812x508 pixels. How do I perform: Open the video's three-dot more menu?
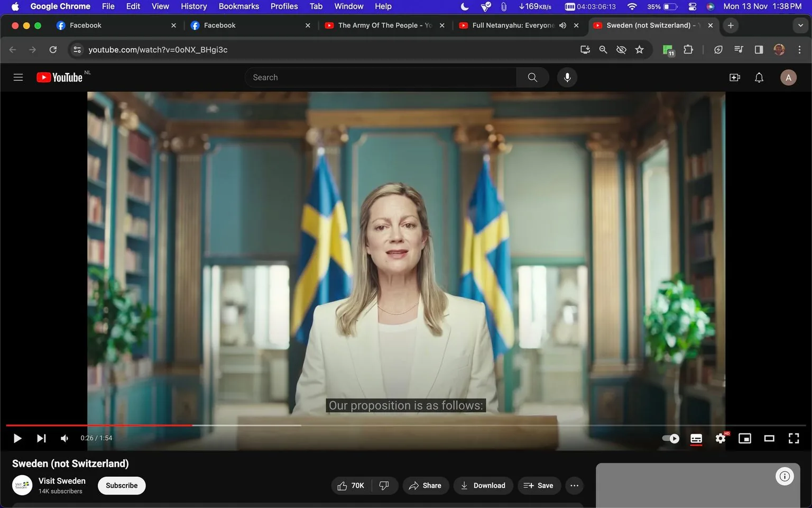(574, 485)
